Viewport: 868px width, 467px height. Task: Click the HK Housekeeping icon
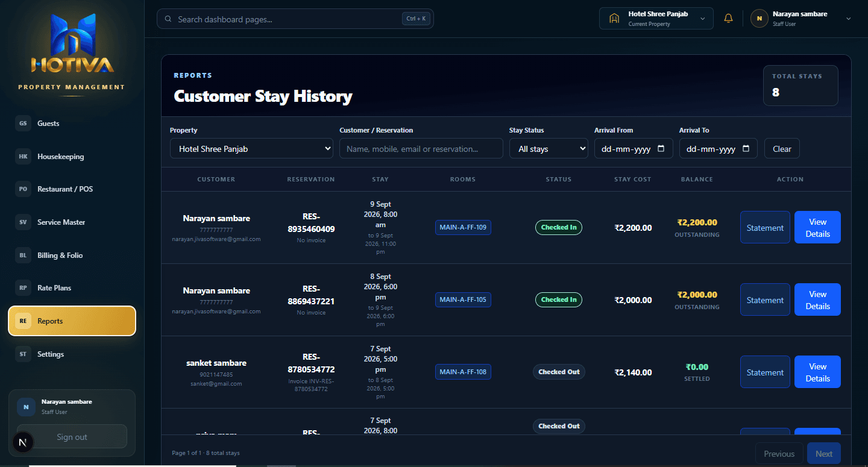(23, 157)
